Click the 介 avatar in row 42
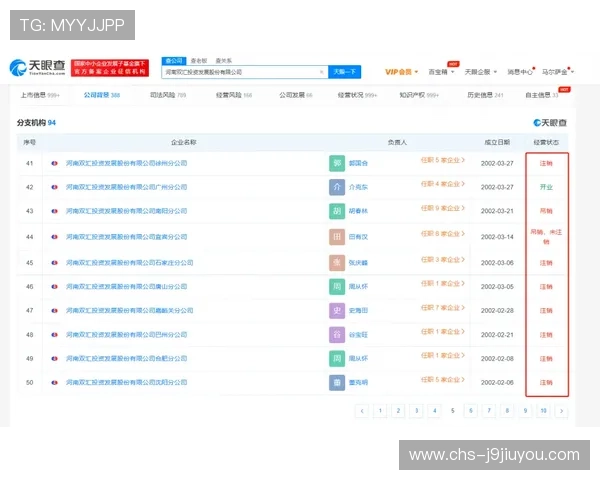Viewport: 600px width, 480px height. coord(337,187)
